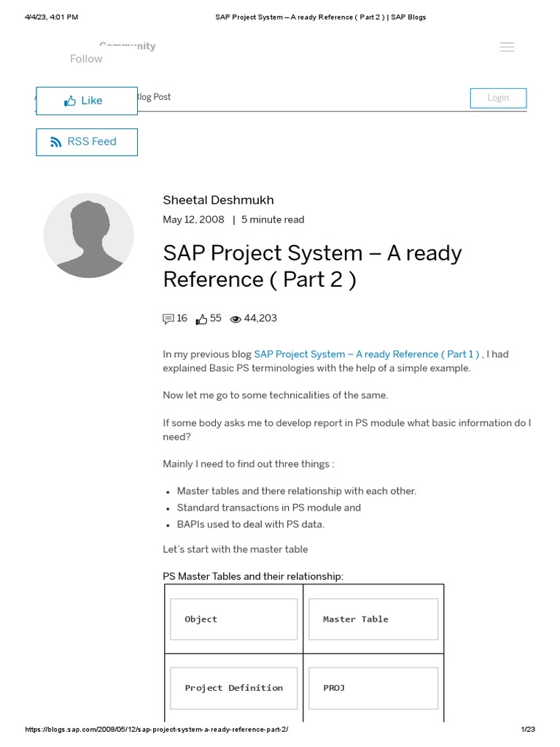The height and width of the screenshot is (747, 560).
Task: Click the RSS feed icon
Action: (56, 142)
